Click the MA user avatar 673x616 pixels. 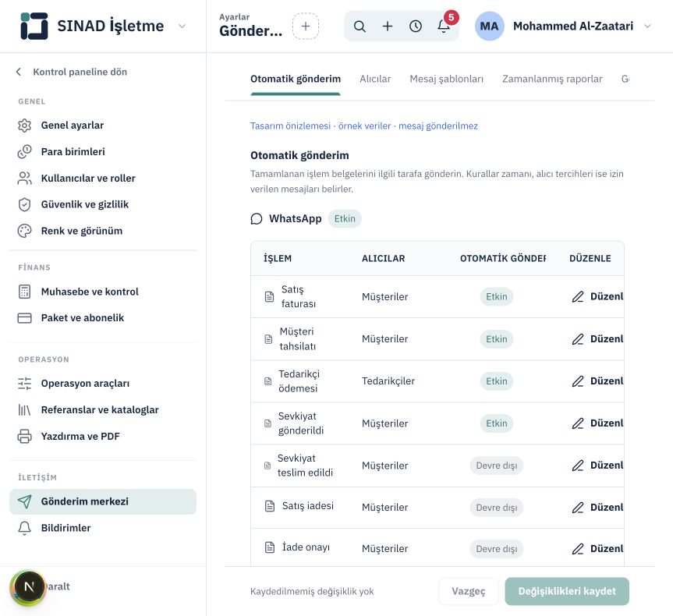(x=489, y=27)
